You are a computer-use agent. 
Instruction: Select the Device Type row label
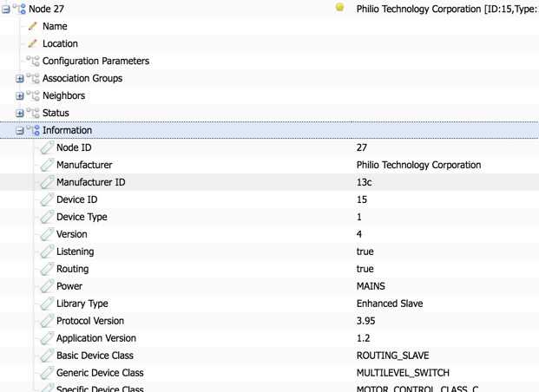[82, 217]
